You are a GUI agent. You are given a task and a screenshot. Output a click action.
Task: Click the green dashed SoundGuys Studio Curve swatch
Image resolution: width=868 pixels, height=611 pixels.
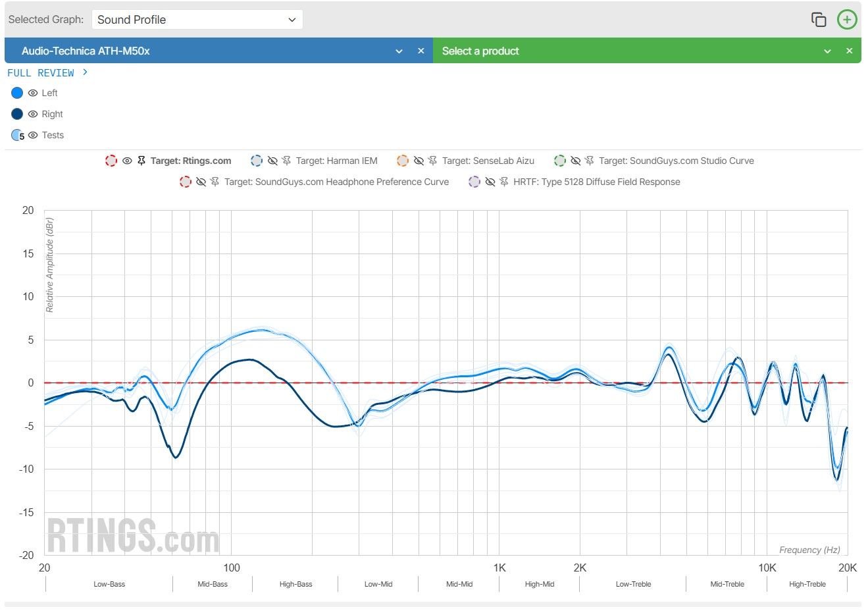click(x=559, y=161)
